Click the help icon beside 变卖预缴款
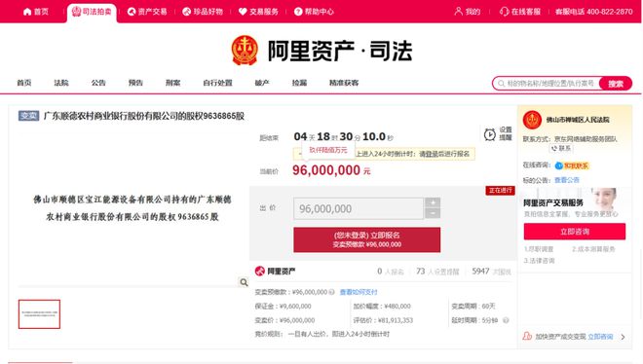The width and height of the screenshot is (643, 364). click(331, 292)
